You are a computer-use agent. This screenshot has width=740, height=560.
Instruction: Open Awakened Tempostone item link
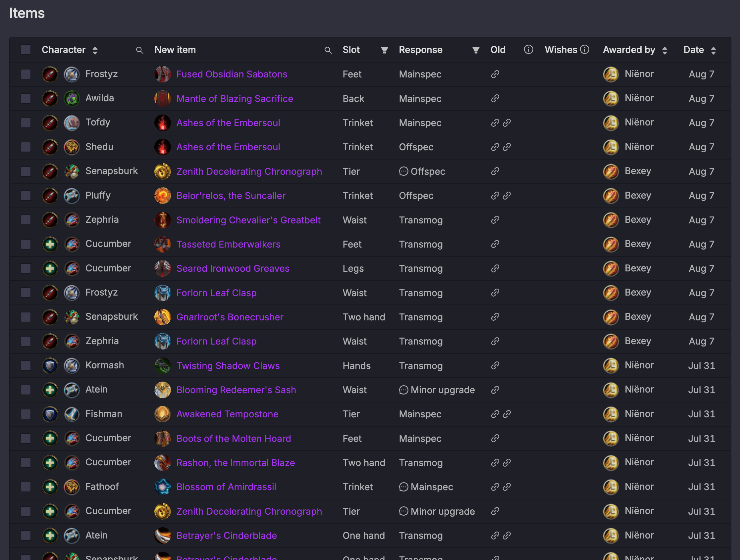[x=227, y=414]
